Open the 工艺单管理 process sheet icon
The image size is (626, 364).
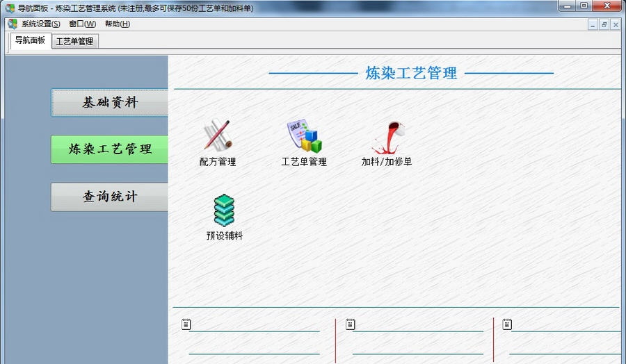pos(304,135)
